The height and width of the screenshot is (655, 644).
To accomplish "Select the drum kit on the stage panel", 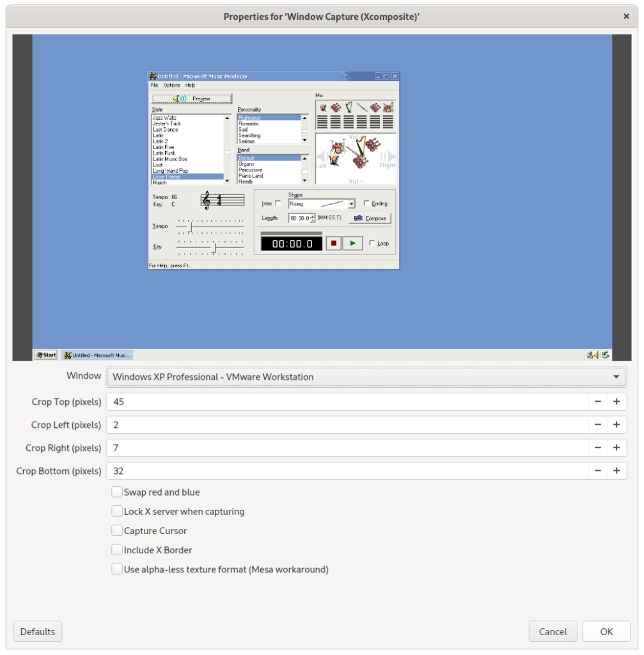I will (337, 147).
